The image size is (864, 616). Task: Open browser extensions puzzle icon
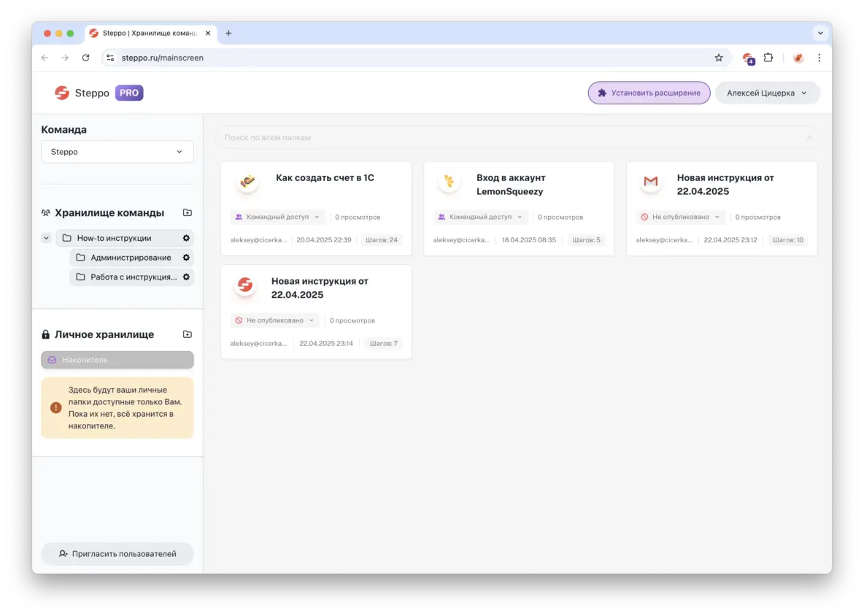pos(768,58)
